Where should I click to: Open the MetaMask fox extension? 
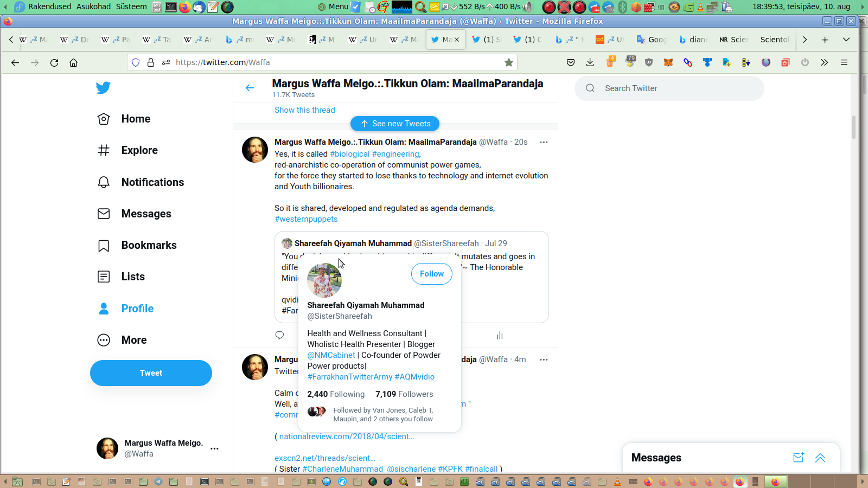click(668, 62)
